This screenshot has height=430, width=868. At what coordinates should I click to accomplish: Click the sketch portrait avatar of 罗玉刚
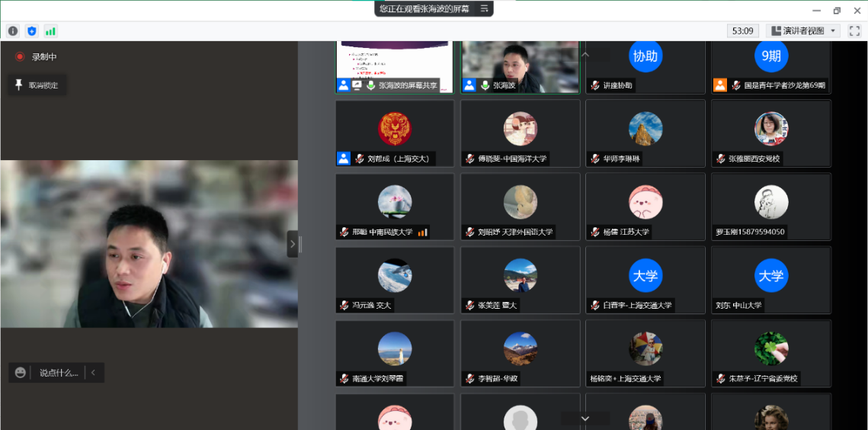click(771, 202)
